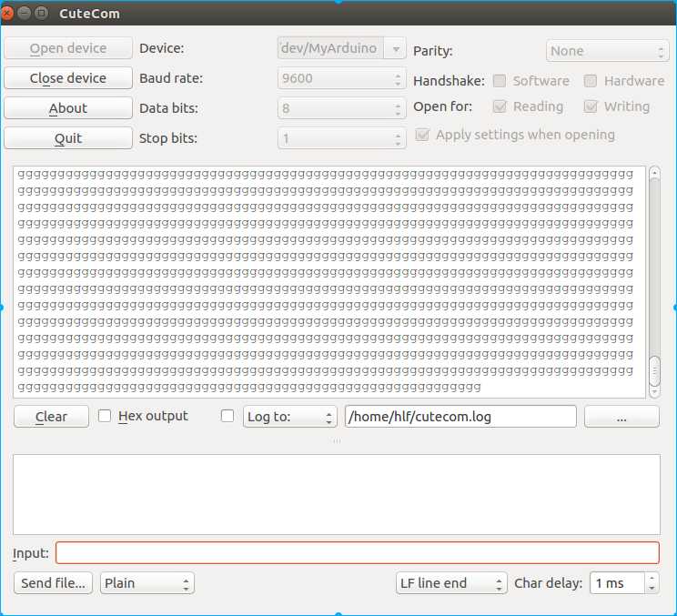Browse log file with ... button
The height and width of the screenshot is (616, 677).
click(621, 417)
